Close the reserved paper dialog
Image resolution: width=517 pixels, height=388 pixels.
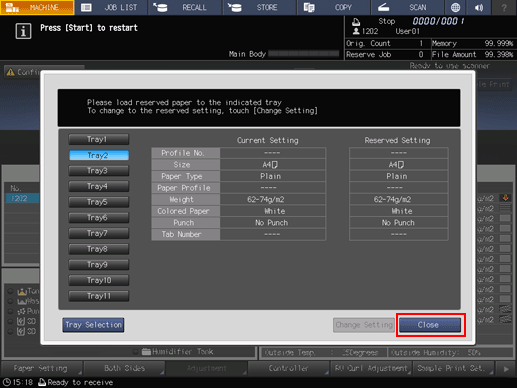[430, 325]
